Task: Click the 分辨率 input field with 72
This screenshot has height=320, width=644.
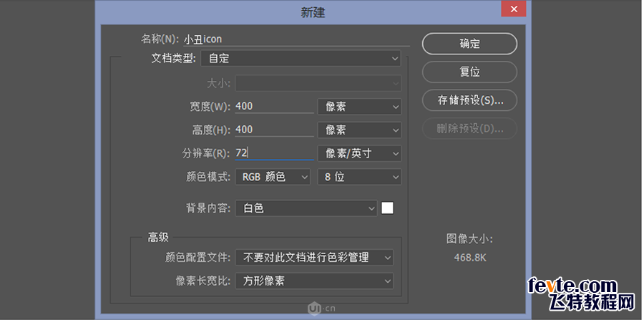Action: 274,153
